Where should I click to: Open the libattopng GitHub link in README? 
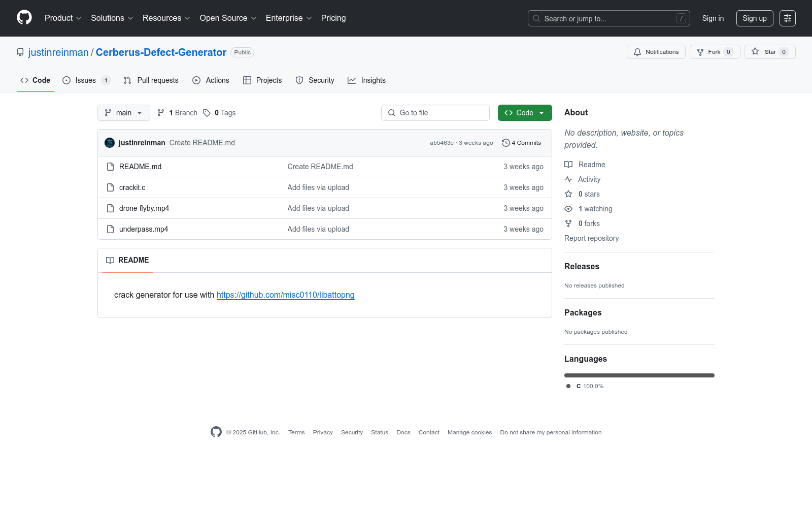pos(286,295)
